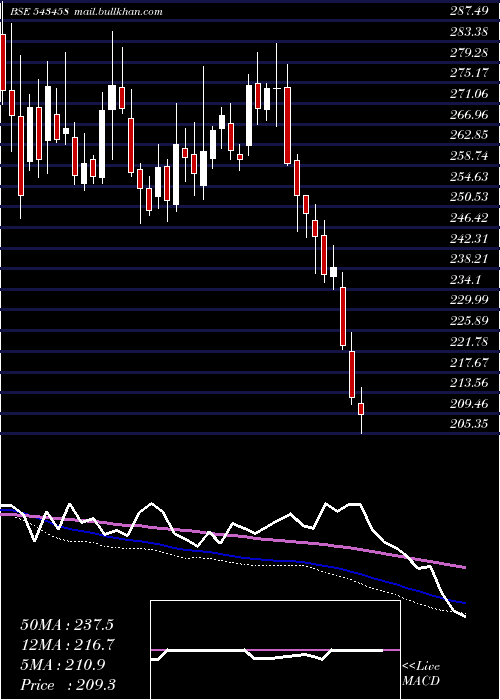Select the 266.96 price axis label
The image size is (500, 700).
(469, 115)
